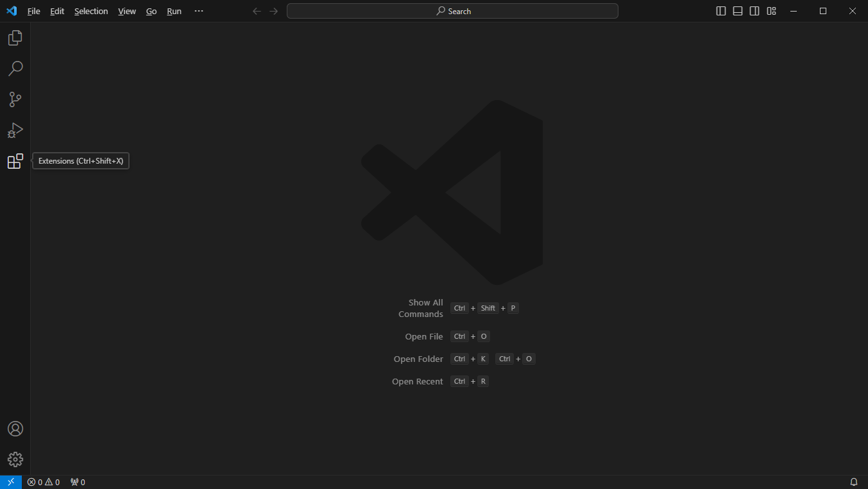Open the Search view in activity bar
The width and height of the screenshot is (868, 489).
[x=15, y=69]
